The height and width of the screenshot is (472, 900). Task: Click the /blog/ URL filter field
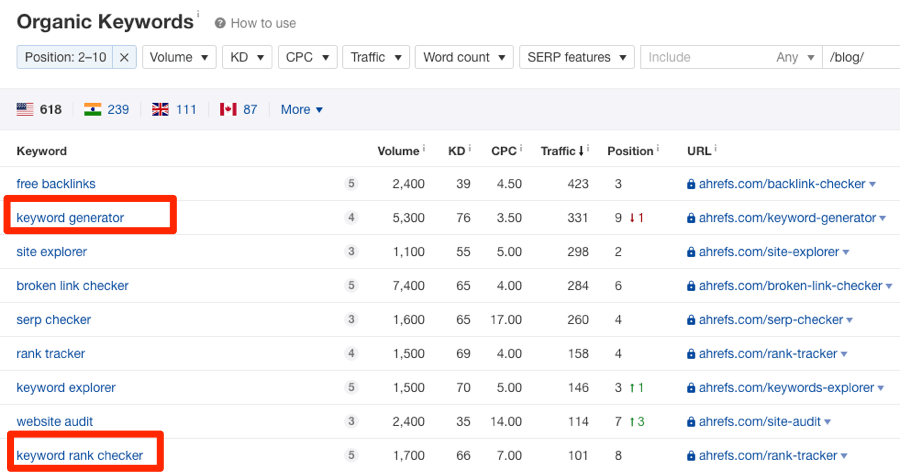(x=861, y=57)
